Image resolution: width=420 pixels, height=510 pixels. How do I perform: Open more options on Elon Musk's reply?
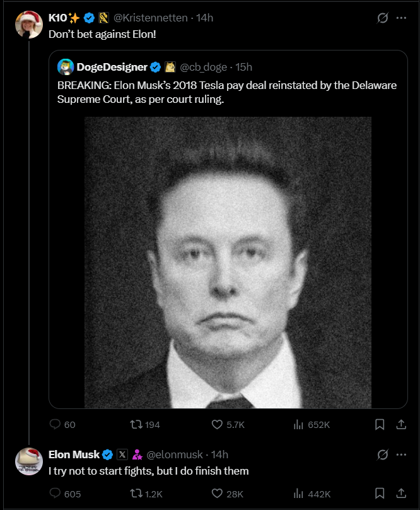coord(401,454)
